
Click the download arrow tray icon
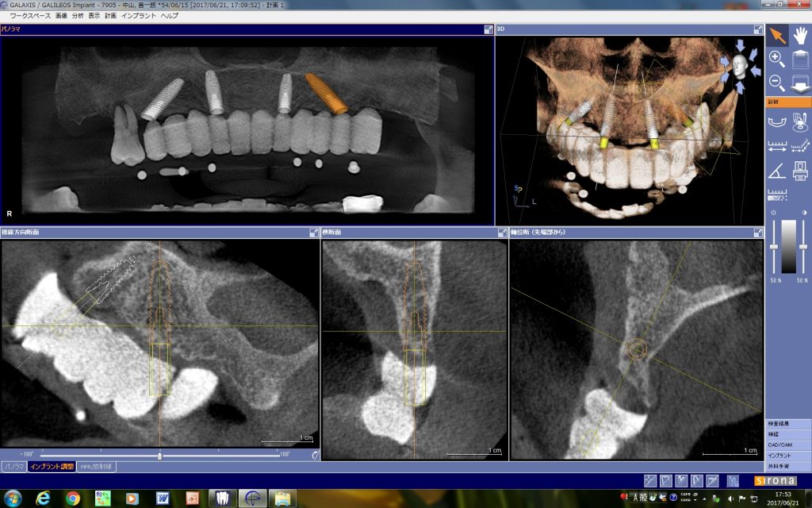pos(801,83)
